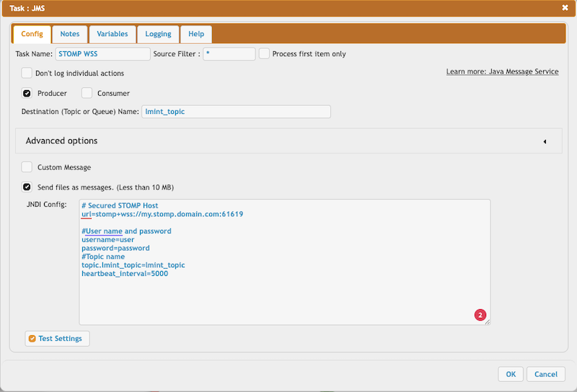Open the Notes tab
577x392 pixels.
click(70, 34)
